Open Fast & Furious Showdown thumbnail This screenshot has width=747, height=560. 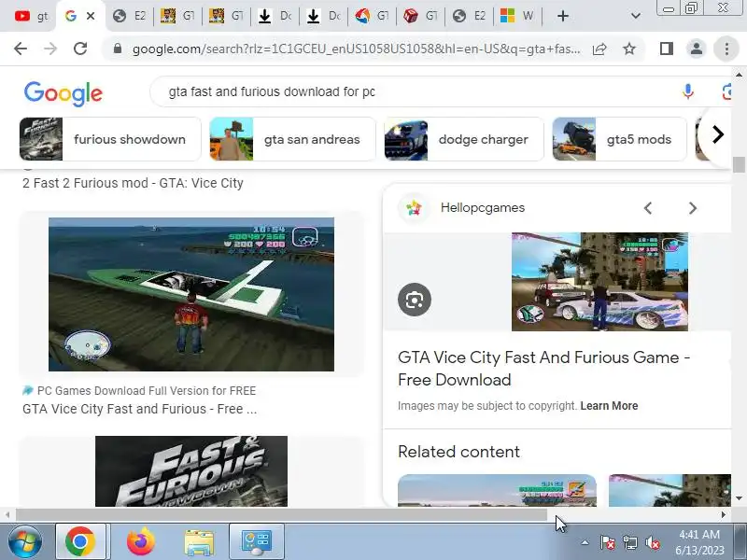[191, 471]
